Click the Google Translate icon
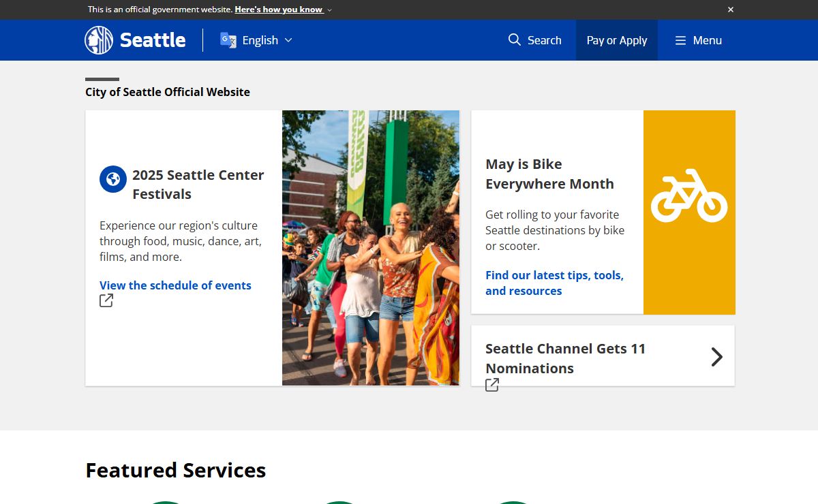 [228, 40]
